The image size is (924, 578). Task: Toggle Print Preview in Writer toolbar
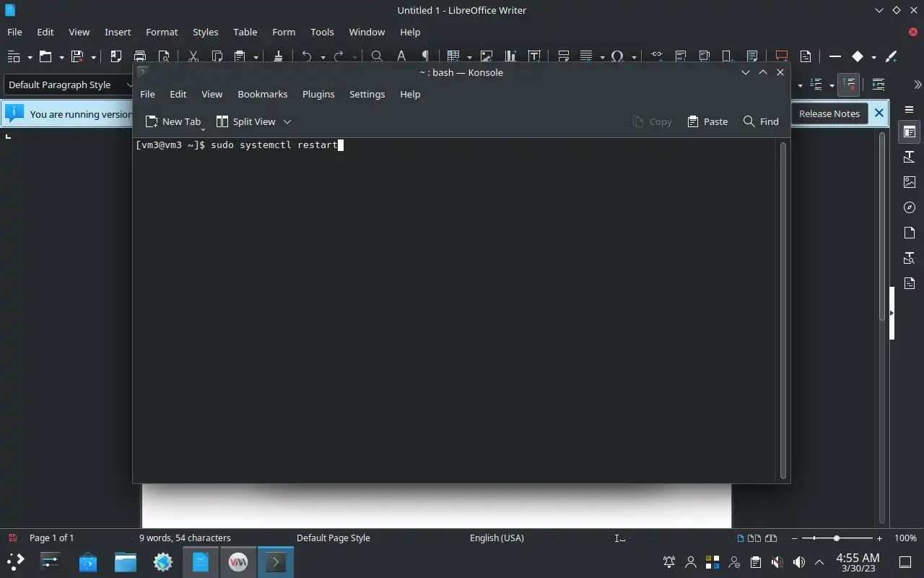point(164,56)
